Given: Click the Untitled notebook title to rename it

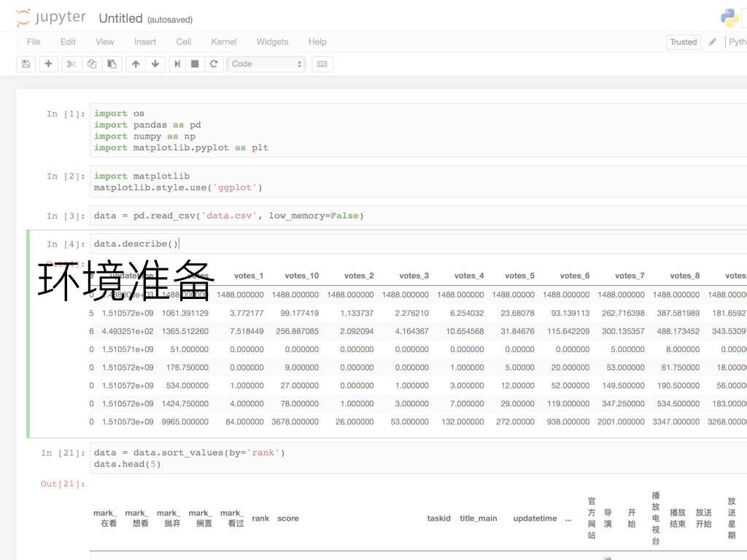Looking at the screenshot, I should [x=120, y=18].
